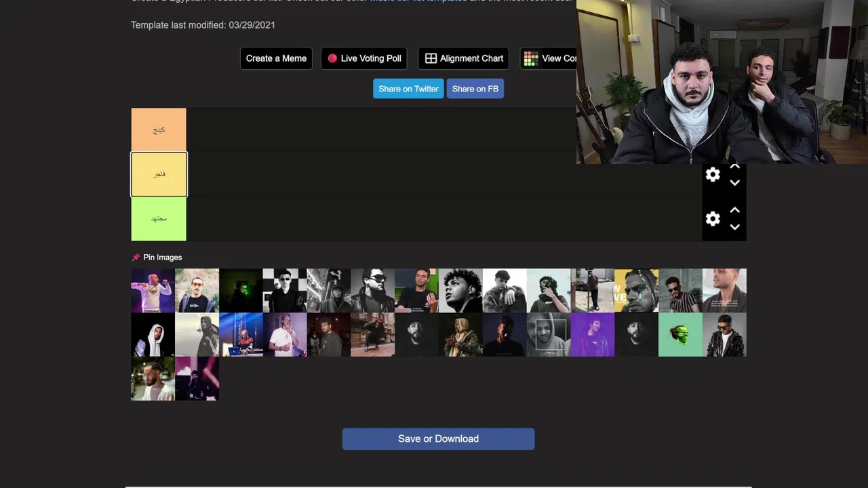868x488 pixels.
Task: Start a Live Voting Poll
Action: tap(364, 58)
